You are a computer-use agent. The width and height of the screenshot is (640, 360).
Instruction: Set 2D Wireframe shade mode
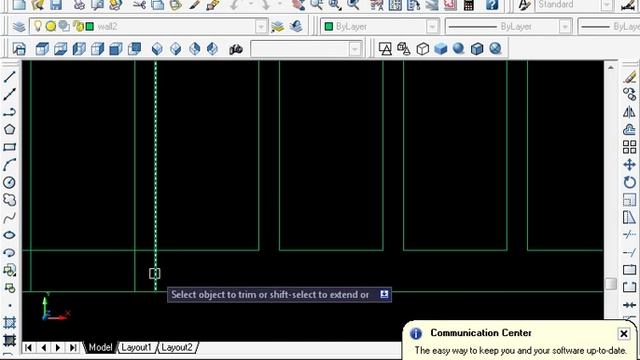pyautogui.click(x=385, y=49)
